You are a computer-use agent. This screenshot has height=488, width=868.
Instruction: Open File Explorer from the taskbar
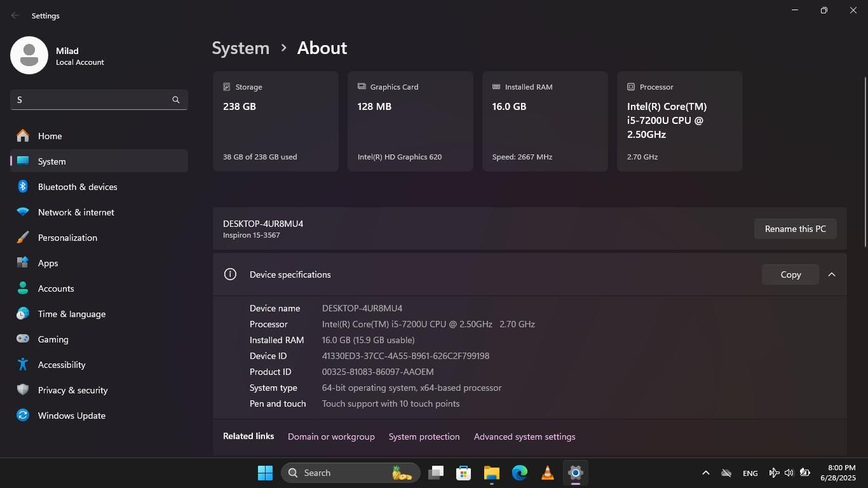pyautogui.click(x=492, y=473)
